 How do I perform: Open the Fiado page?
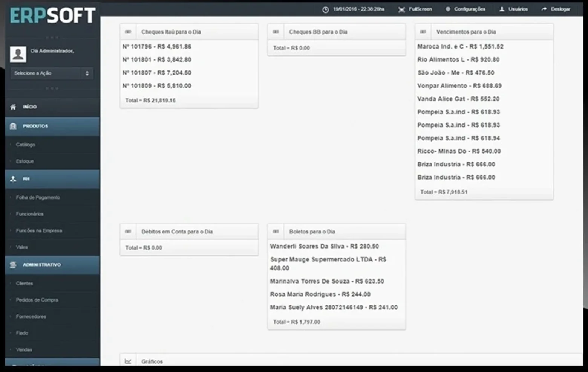pos(22,333)
